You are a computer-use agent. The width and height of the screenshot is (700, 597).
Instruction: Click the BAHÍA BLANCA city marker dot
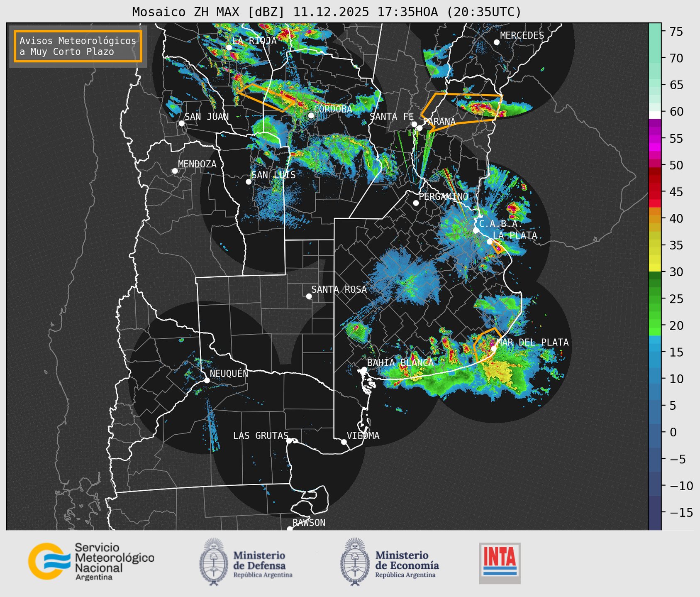[x=364, y=369]
